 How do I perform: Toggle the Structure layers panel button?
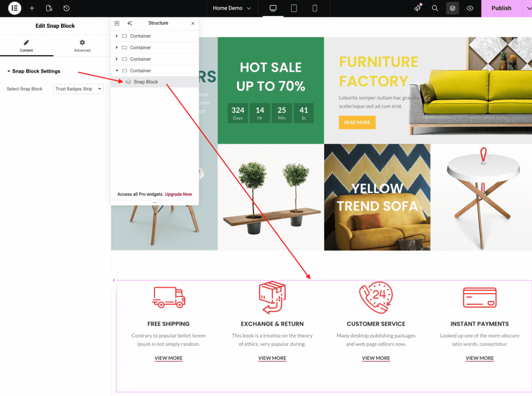coord(453,8)
